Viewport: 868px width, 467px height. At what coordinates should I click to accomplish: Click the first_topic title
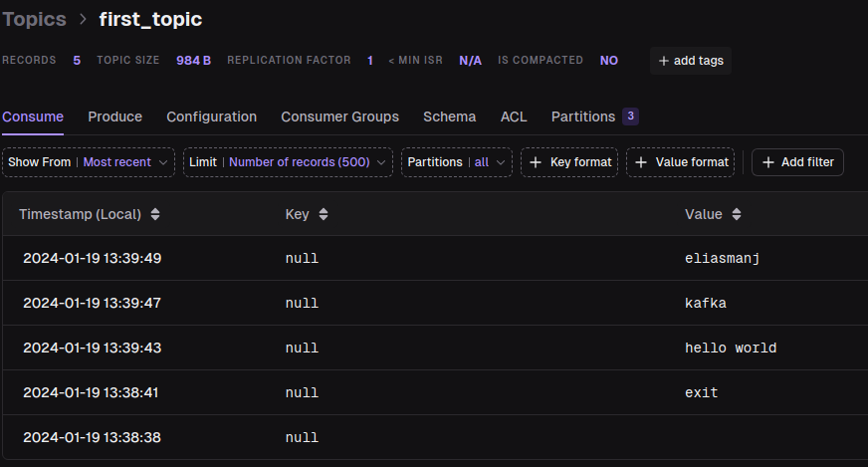[150, 19]
